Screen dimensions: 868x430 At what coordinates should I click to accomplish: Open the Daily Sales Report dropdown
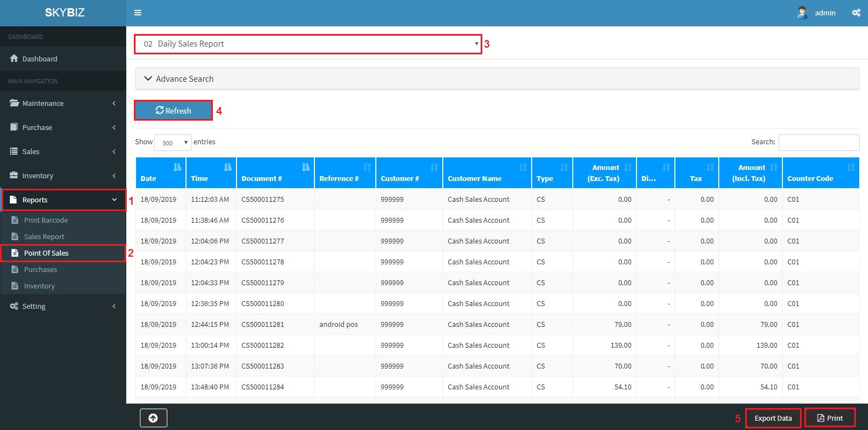pos(307,44)
